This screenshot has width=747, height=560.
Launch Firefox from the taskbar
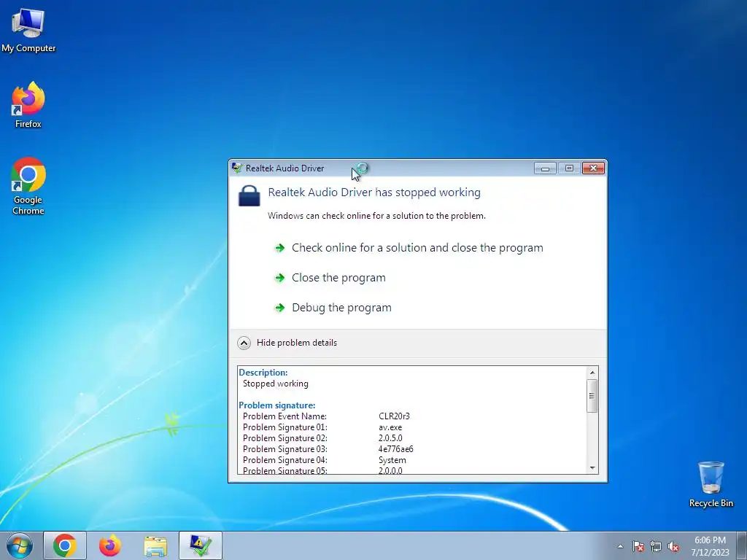tap(110, 545)
